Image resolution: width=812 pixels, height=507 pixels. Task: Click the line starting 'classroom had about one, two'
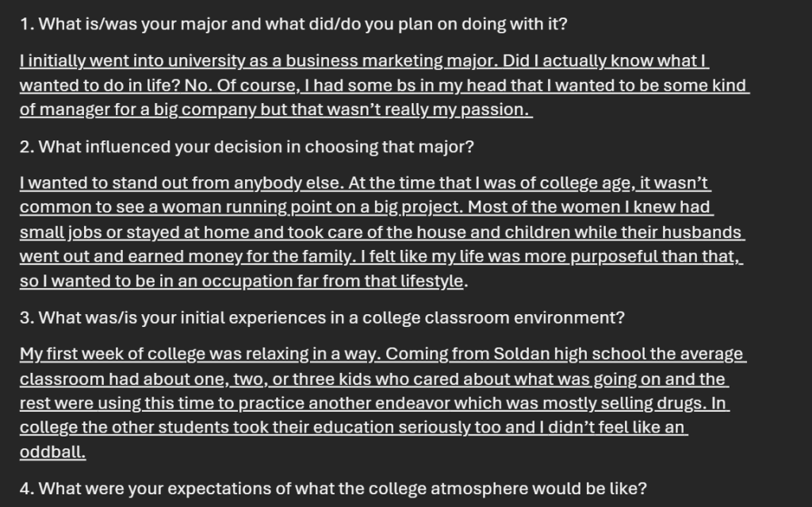(374, 378)
